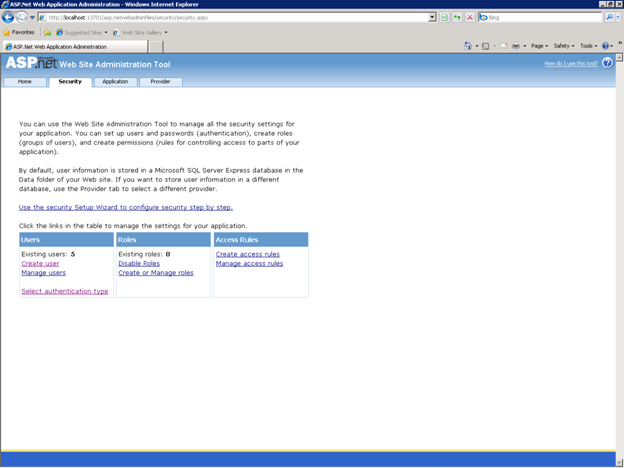624x468 pixels.
Task: Click the 'Existing users: 5' text
Action: tap(48, 254)
